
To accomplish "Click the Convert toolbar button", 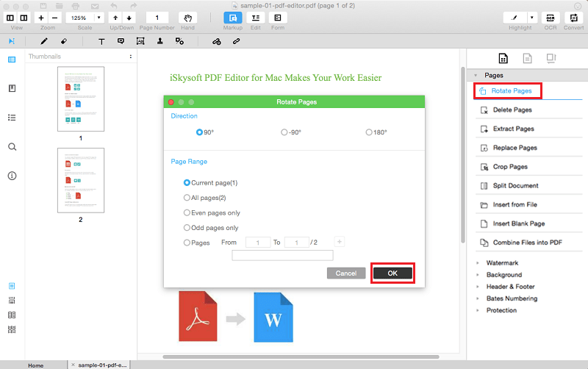I will pos(573,18).
